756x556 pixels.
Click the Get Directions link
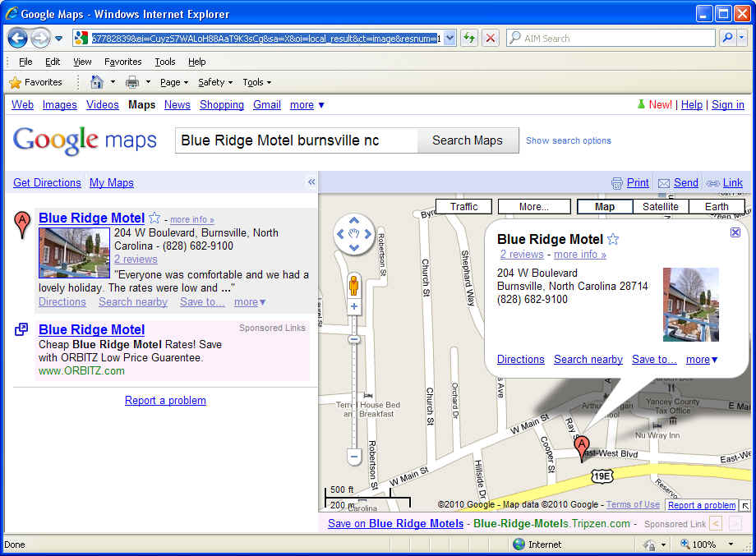pos(48,182)
